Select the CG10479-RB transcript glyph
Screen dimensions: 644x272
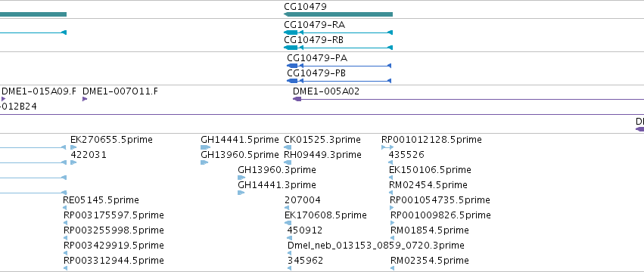click(x=338, y=48)
